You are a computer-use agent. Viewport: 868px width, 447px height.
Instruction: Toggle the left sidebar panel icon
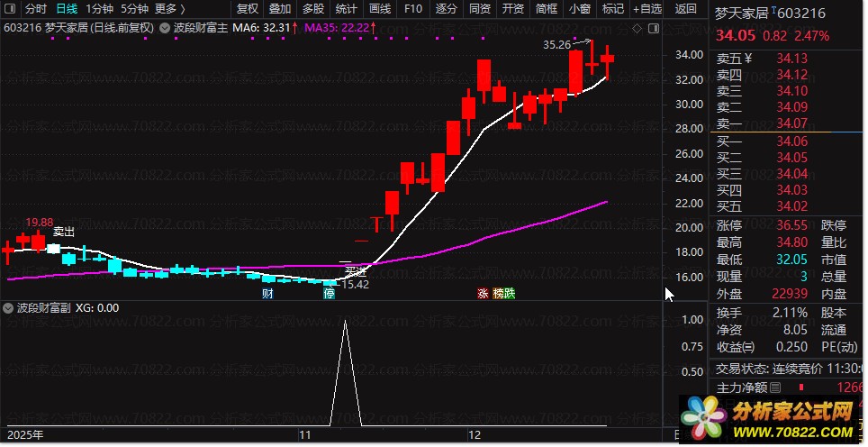(x=9, y=9)
